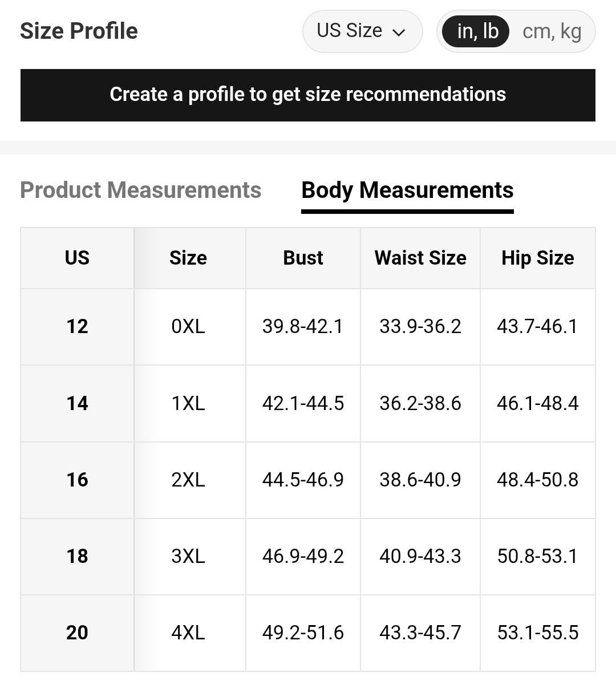The width and height of the screenshot is (616, 681).
Task: Select the US size 12 row label
Action: (77, 326)
